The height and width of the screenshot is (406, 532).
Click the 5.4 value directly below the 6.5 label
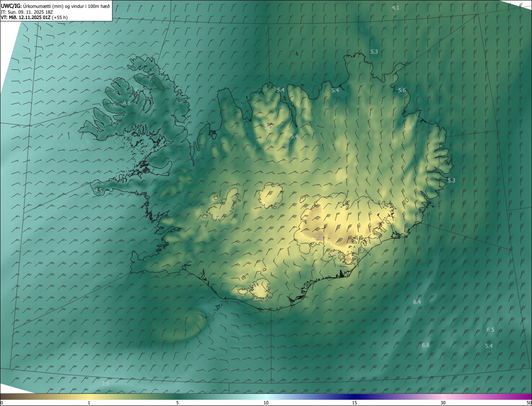pyautogui.click(x=489, y=346)
